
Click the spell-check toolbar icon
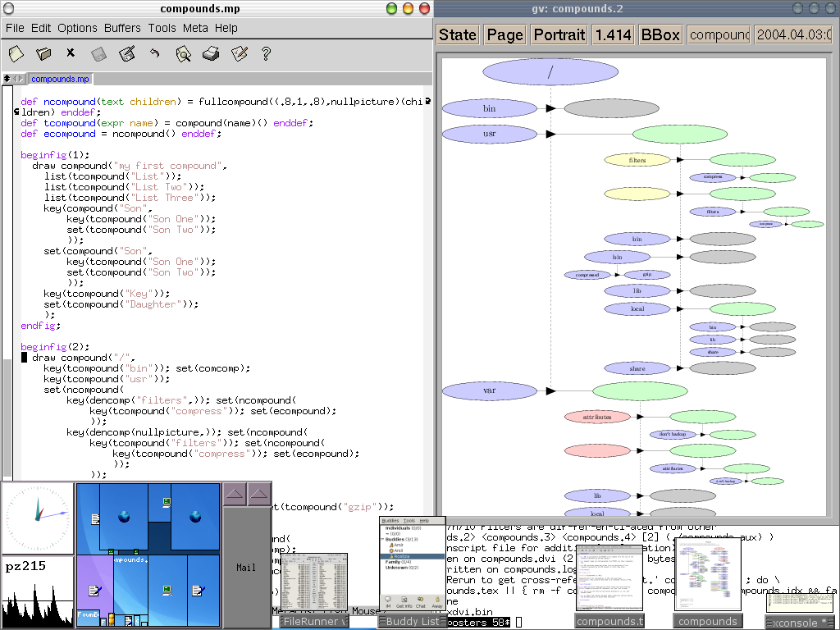[239, 54]
